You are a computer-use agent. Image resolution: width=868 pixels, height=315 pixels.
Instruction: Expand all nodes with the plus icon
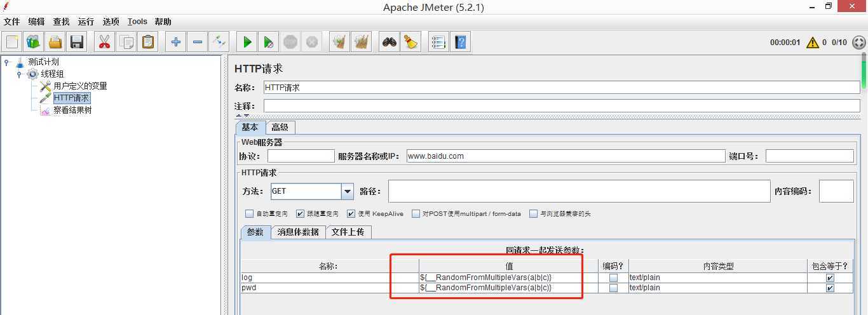[x=176, y=42]
